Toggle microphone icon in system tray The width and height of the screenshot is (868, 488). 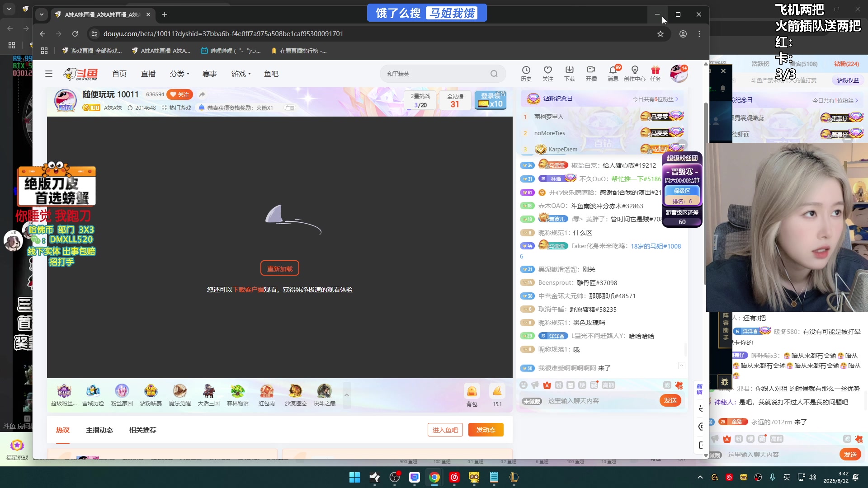[773, 477]
